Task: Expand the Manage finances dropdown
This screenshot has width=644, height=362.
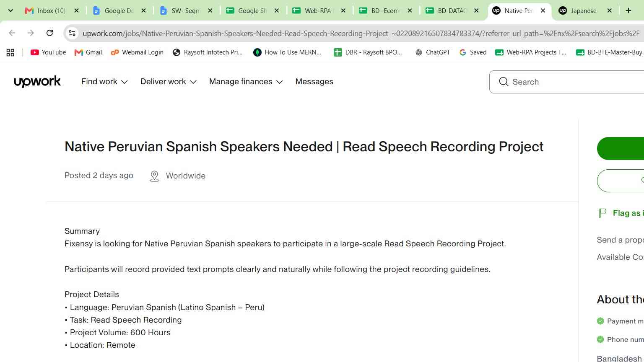Action: point(246,82)
